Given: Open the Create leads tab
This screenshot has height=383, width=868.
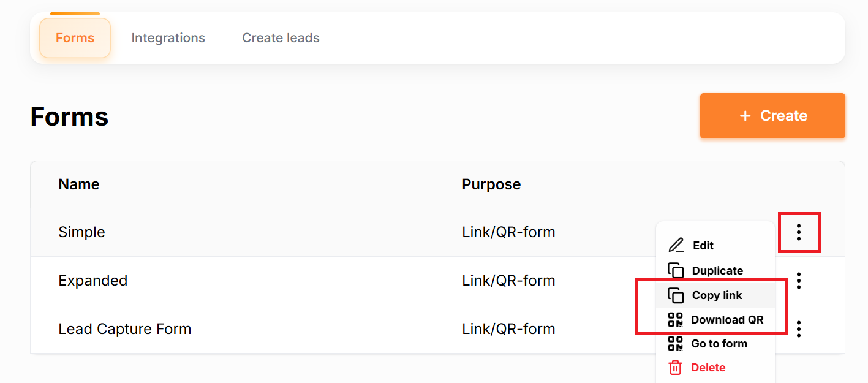Looking at the screenshot, I should (281, 38).
